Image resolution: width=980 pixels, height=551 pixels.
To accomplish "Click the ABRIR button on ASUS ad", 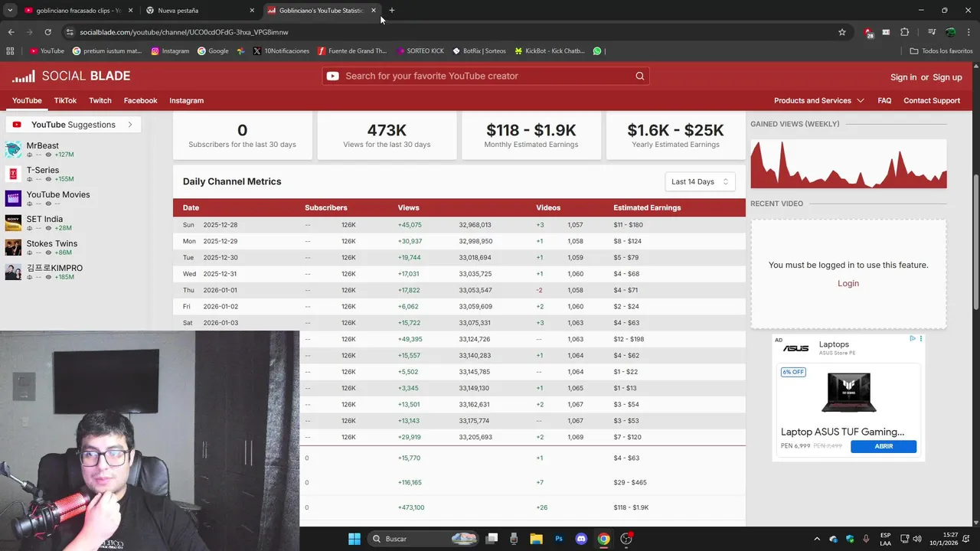I will point(884,446).
